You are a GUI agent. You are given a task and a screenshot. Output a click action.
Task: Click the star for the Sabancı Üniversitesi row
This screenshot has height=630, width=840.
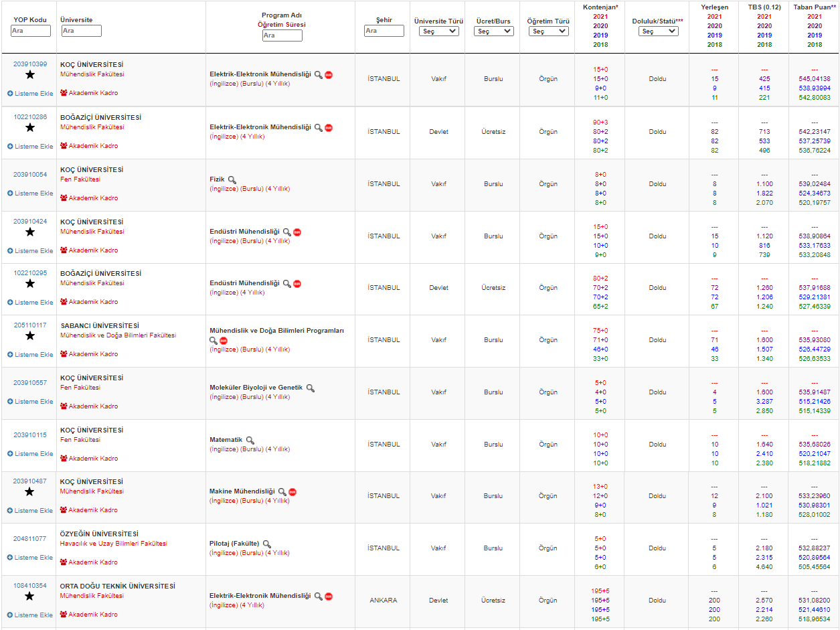pyautogui.click(x=30, y=336)
